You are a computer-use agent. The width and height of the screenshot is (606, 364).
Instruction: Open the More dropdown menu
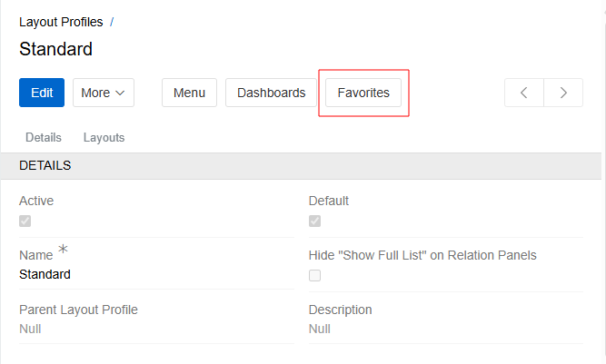tap(104, 93)
